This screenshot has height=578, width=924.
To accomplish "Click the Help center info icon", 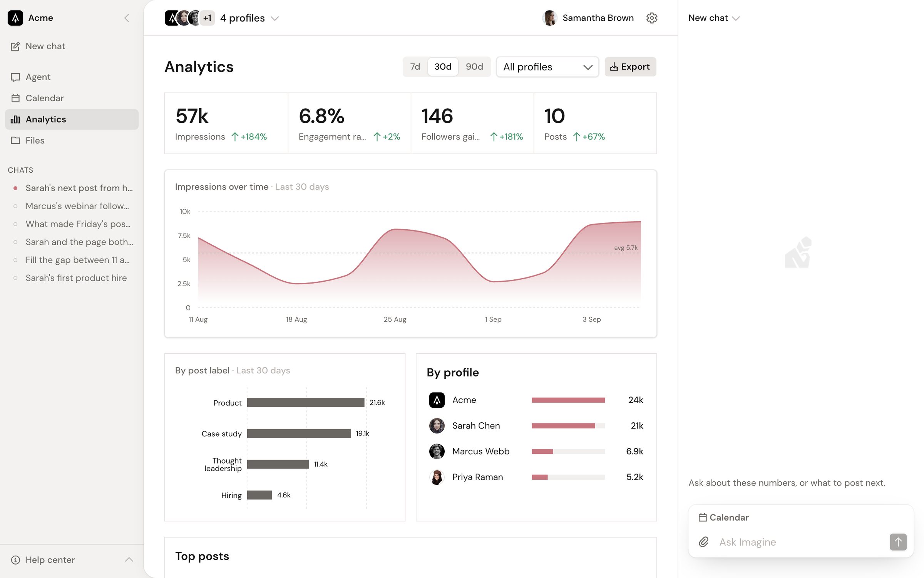I will pos(15,560).
